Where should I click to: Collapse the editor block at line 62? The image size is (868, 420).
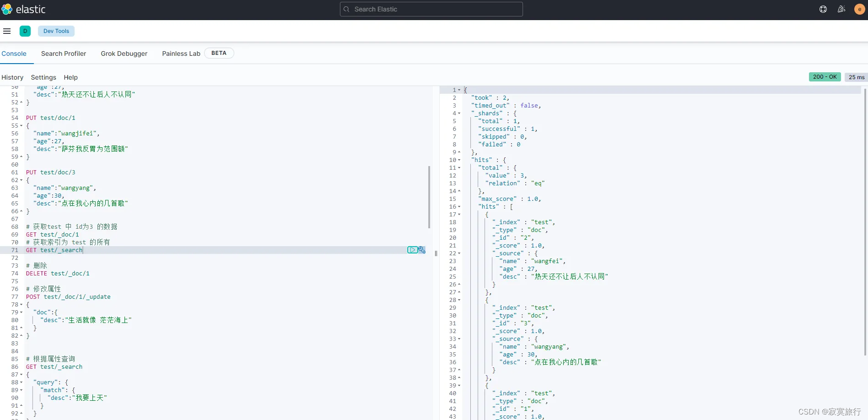pyautogui.click(x=21, y=180)
